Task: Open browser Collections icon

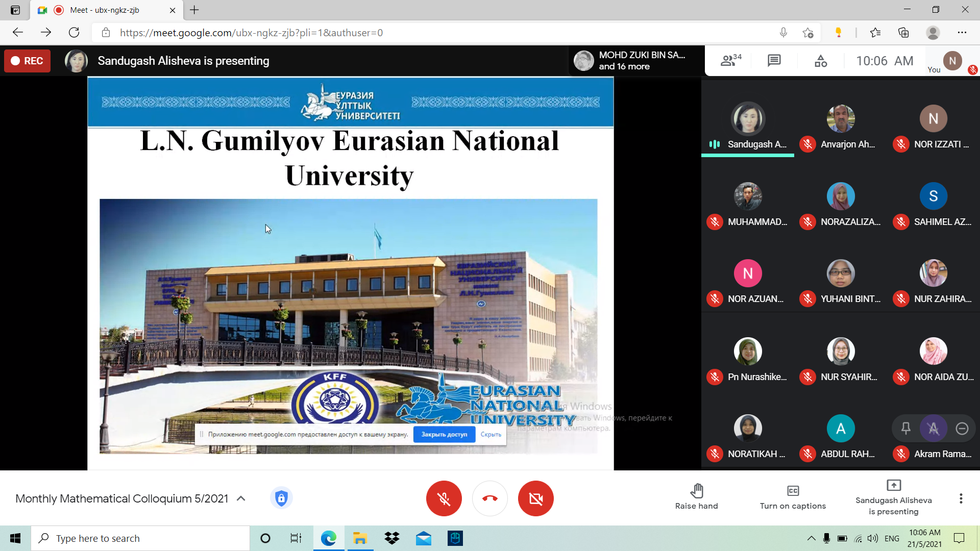Action: 903,33
